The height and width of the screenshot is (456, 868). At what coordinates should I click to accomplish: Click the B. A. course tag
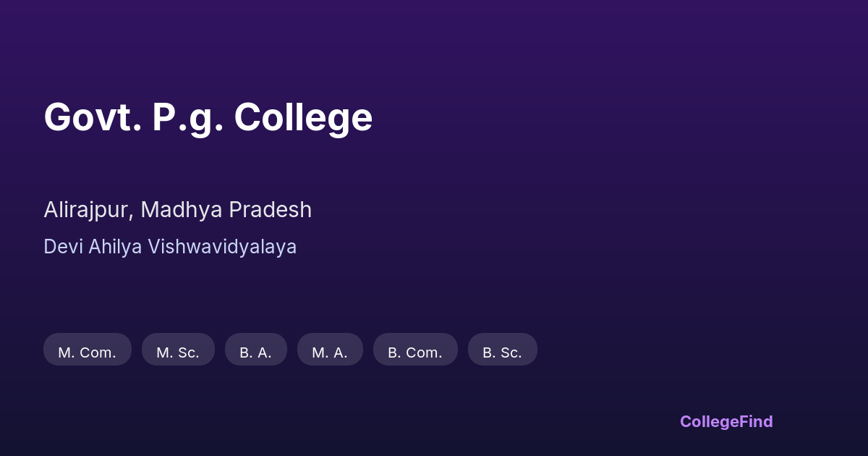(256, 350)
